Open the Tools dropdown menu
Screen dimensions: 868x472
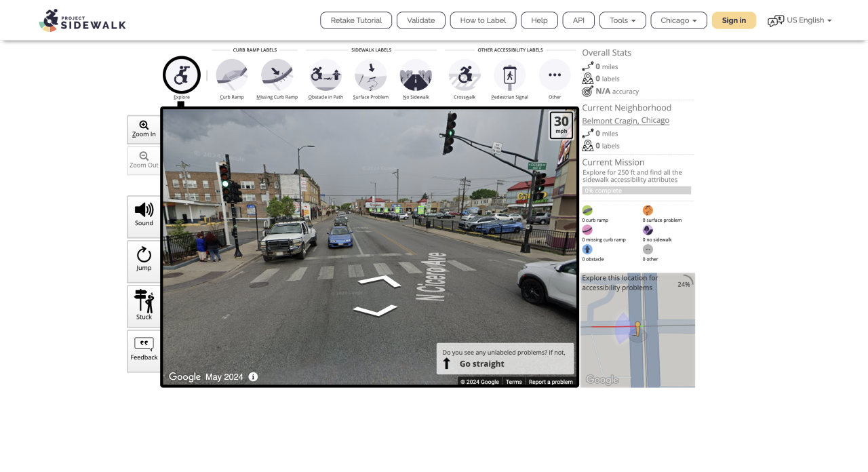[x=623, y=20]
